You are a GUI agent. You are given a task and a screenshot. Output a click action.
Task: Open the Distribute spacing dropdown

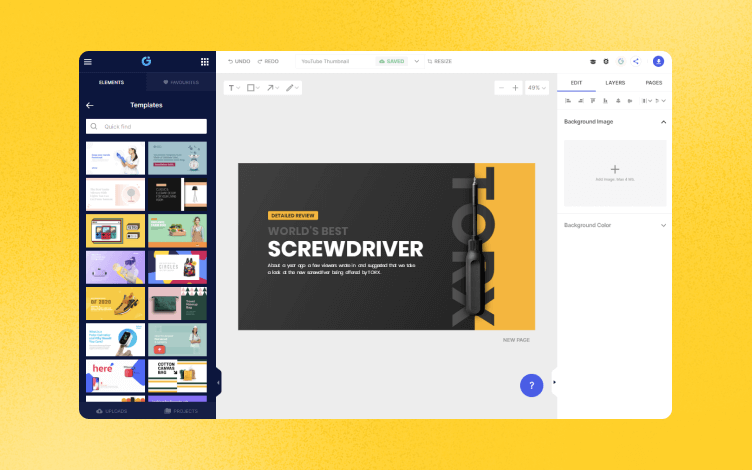646,101
